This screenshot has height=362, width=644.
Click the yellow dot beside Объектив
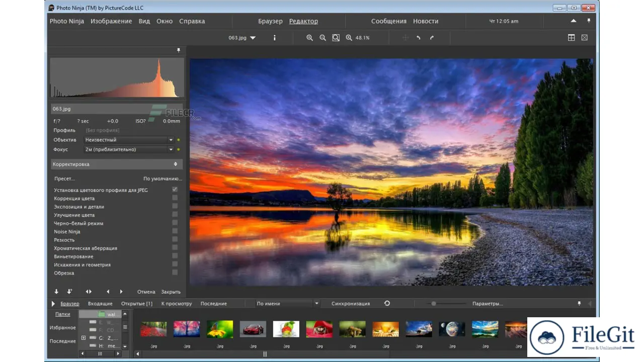click(x=178, y=140)
